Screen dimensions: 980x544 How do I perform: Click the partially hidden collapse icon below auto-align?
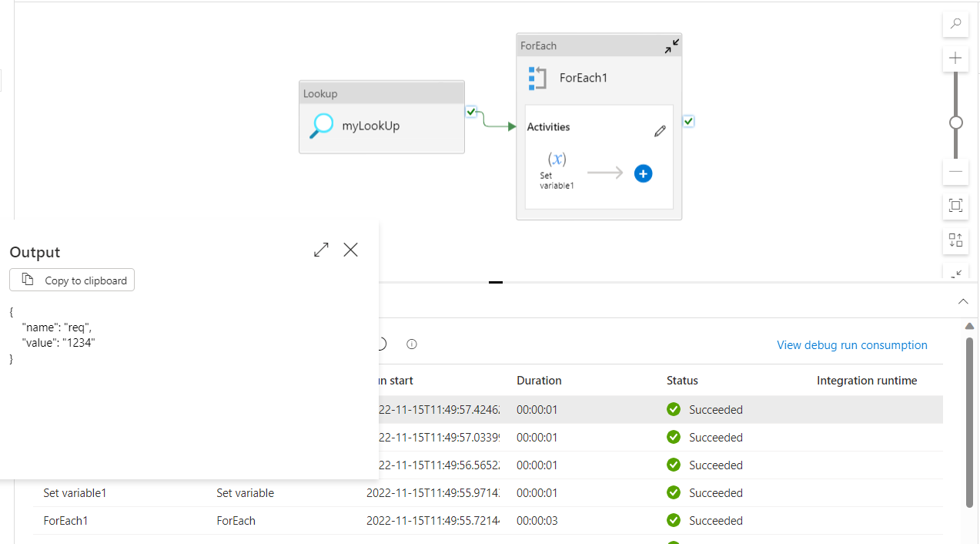(x=955, y=273)
